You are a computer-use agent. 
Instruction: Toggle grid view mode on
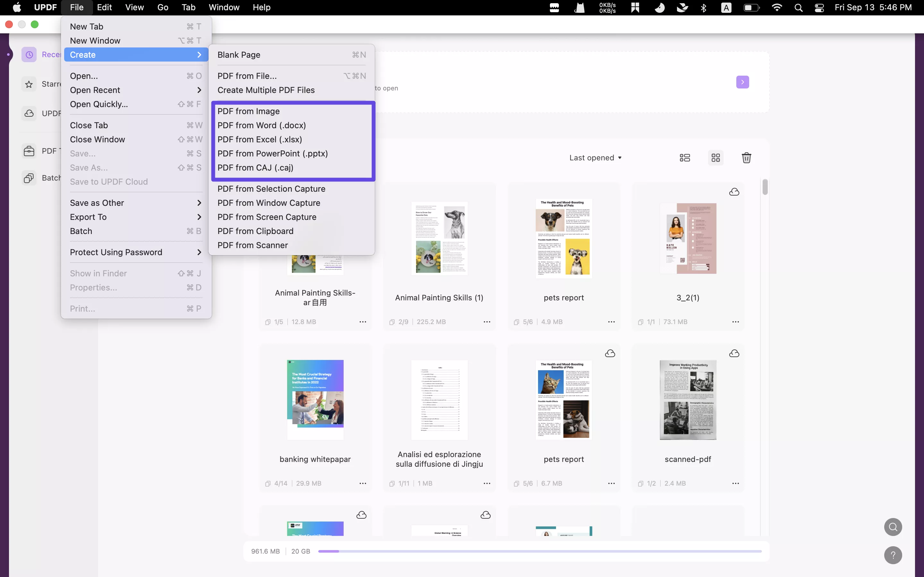(715, 157)
